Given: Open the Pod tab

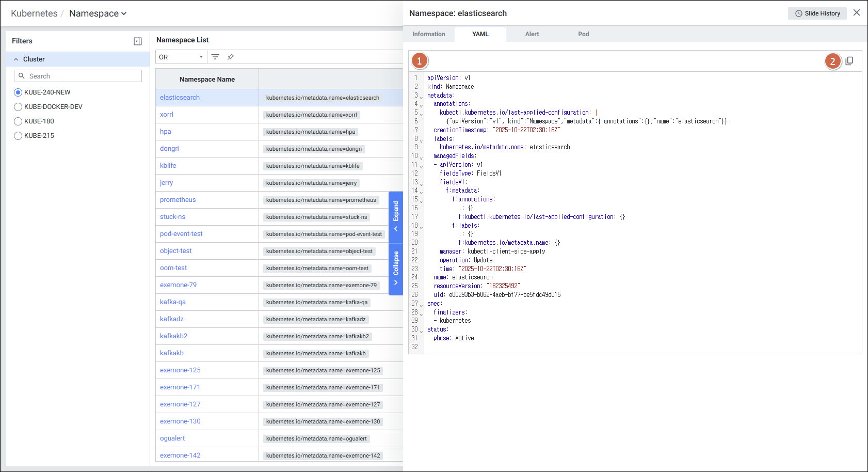Looking at the screenshot, I should [x=583, y=34].
